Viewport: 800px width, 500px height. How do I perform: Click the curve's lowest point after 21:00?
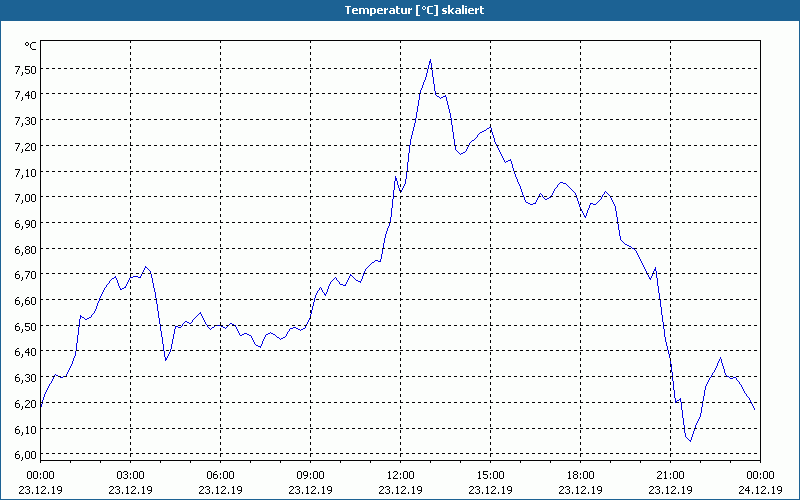click(690, 441)
